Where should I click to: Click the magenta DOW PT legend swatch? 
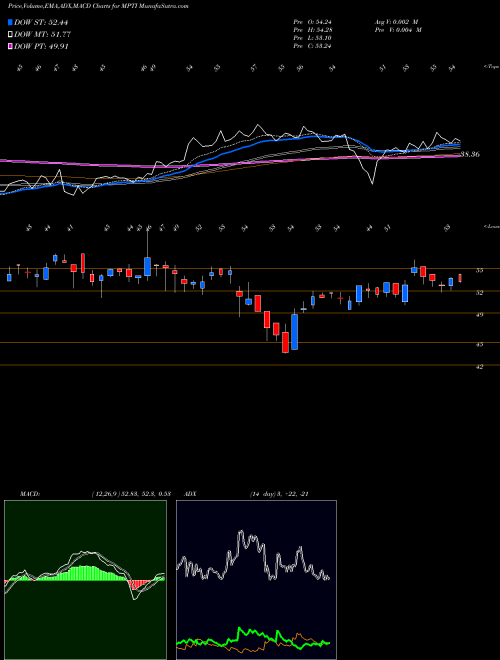[x=10, y=46]
